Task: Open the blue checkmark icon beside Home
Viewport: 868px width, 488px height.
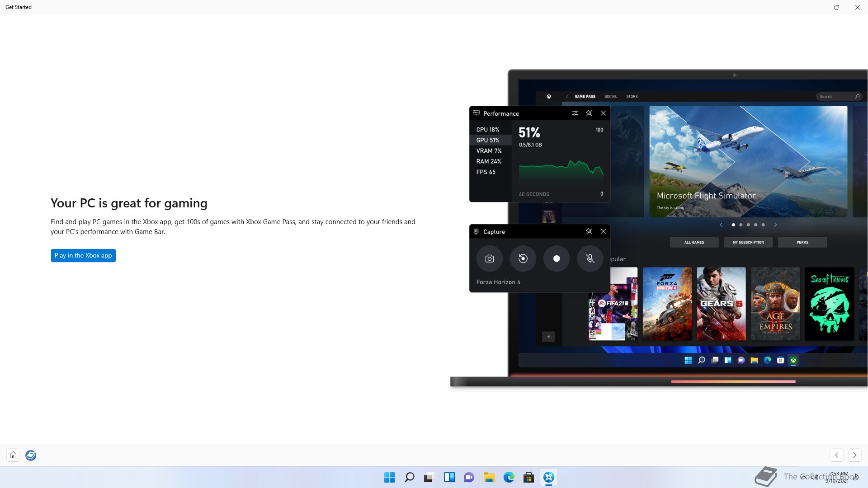Action: coord(31,455)
